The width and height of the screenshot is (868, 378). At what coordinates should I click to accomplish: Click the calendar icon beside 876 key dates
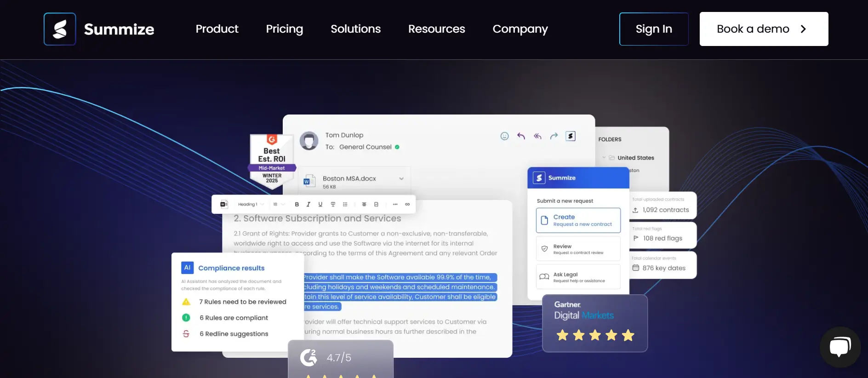636,268
